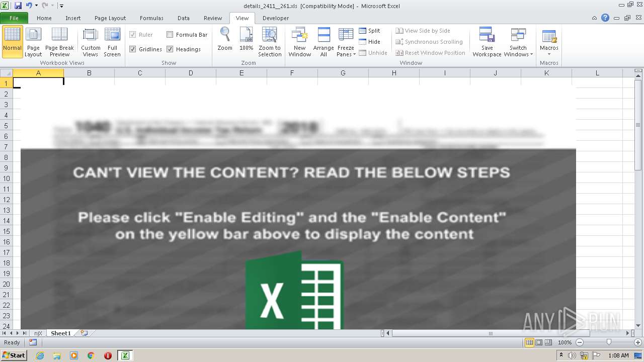This screenshot has width=644, height=362.
Task: Go to first sheet navigation arrow
Action: (5, 333)
